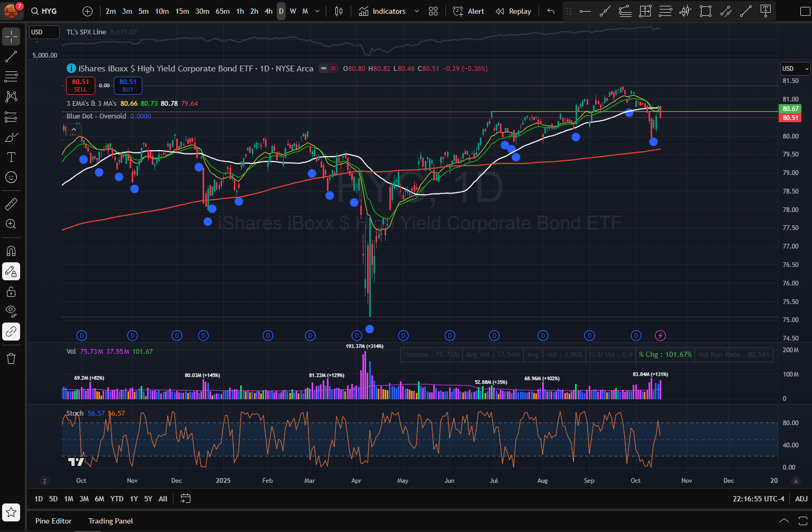Select the Stoch indicator label
812x532 pixels.
coord(75,413)
